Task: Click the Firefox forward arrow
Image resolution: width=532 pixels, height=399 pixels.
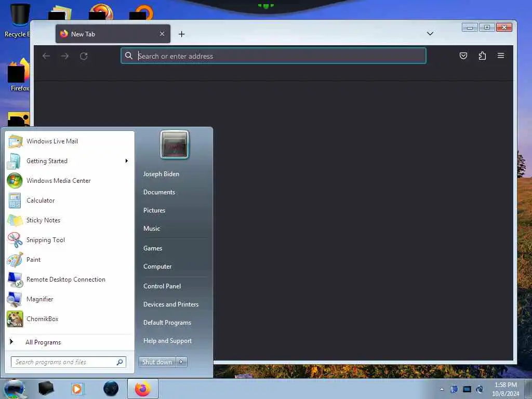Action: click(65, 56)
